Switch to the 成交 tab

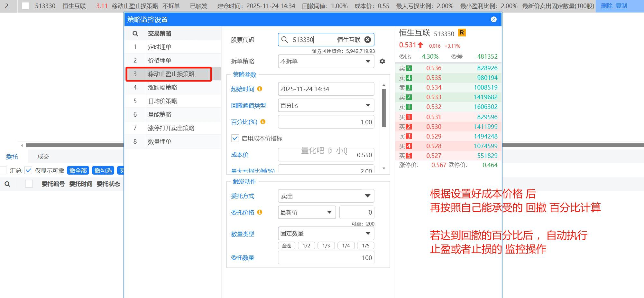[43, 157]
